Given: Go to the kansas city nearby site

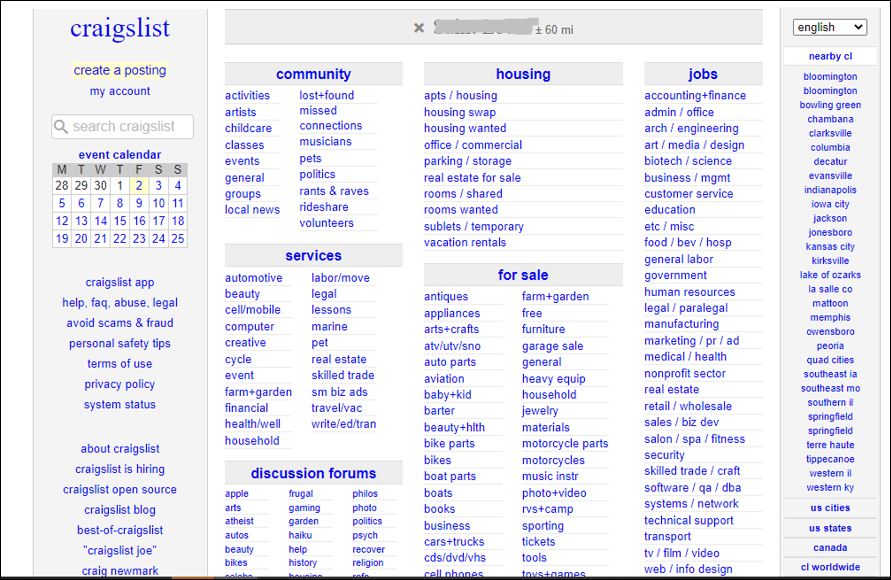Looking at the screenshot, I should coord(830,247).
